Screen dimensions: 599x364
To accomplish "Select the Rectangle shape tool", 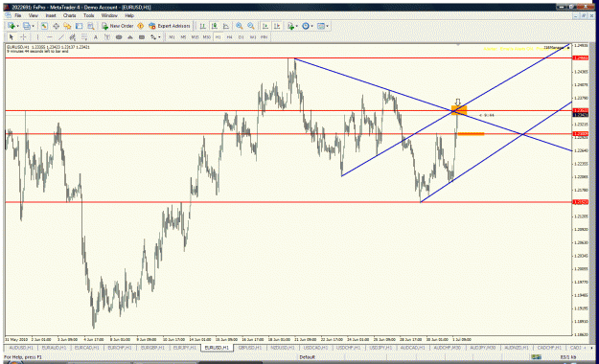I will coord(142,37).
